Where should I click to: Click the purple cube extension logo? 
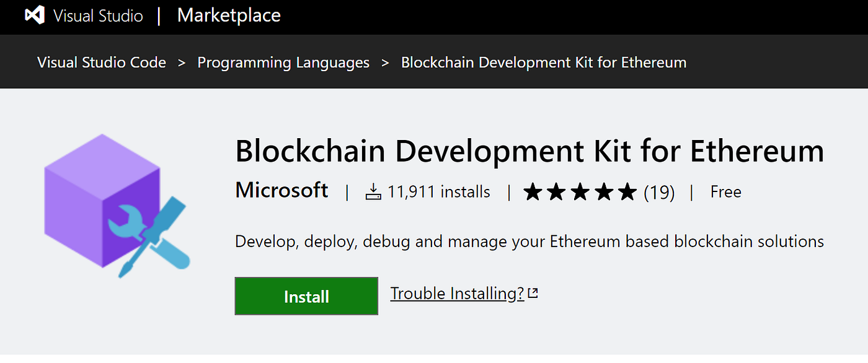click(116, 206)
